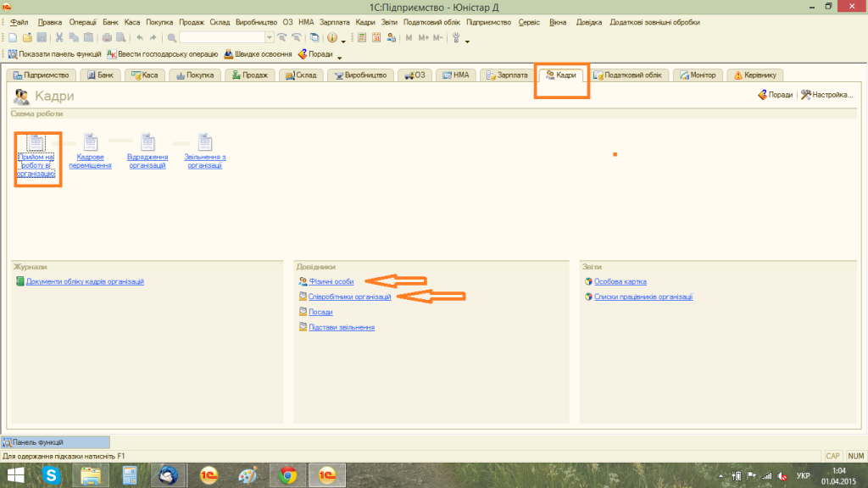Expand the toolbar options arrow after wrench

click(467, 41)
